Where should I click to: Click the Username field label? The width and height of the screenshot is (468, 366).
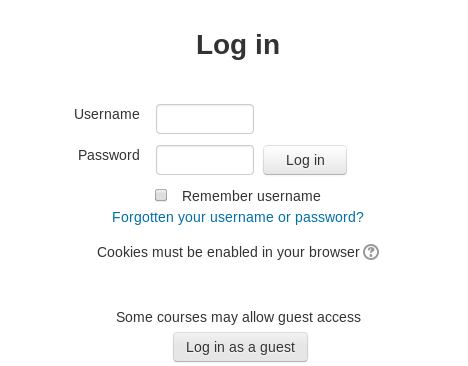107,114
